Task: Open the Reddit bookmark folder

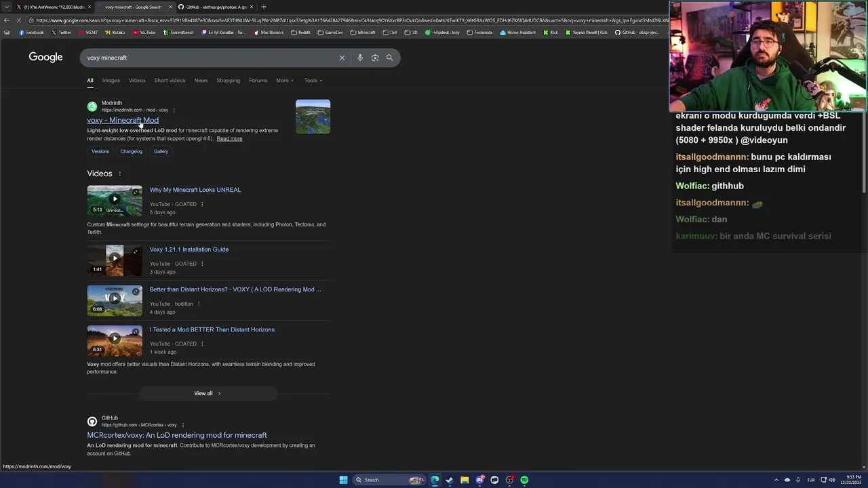Action: (x=300, y=33)
